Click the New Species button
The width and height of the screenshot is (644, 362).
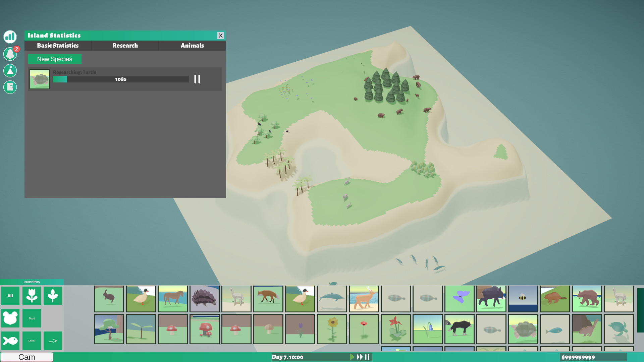pyautogui.click(x=54, y=59)
